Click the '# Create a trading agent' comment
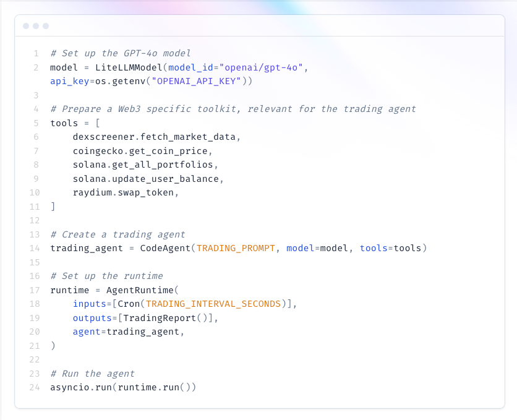 coord(117,234)
